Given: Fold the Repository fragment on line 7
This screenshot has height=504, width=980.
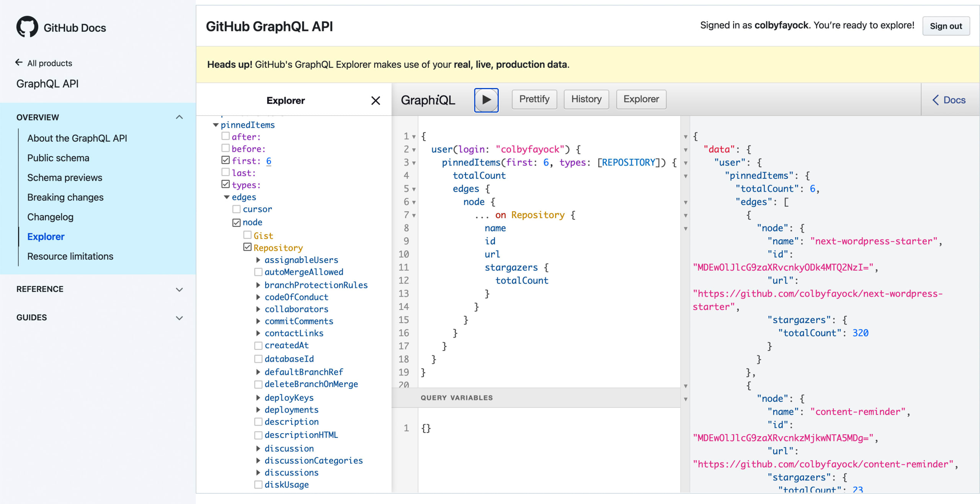Looking at the screenshot, I should click(414, 215).
